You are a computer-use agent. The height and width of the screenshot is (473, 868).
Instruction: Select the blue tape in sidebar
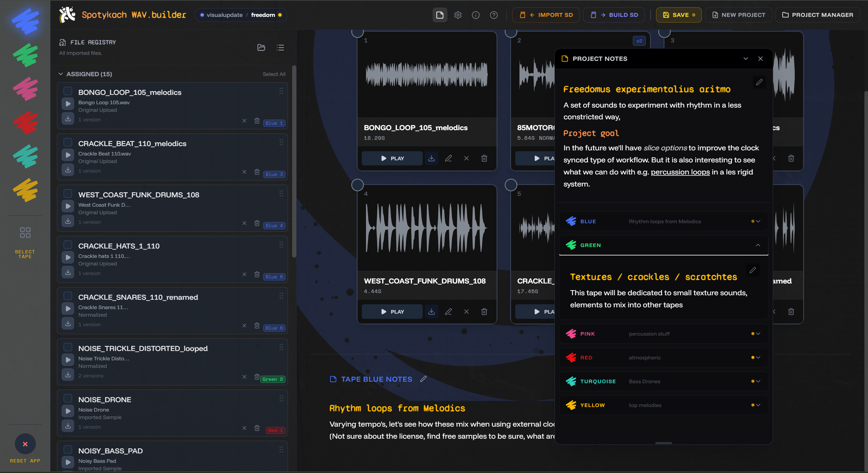25,21
